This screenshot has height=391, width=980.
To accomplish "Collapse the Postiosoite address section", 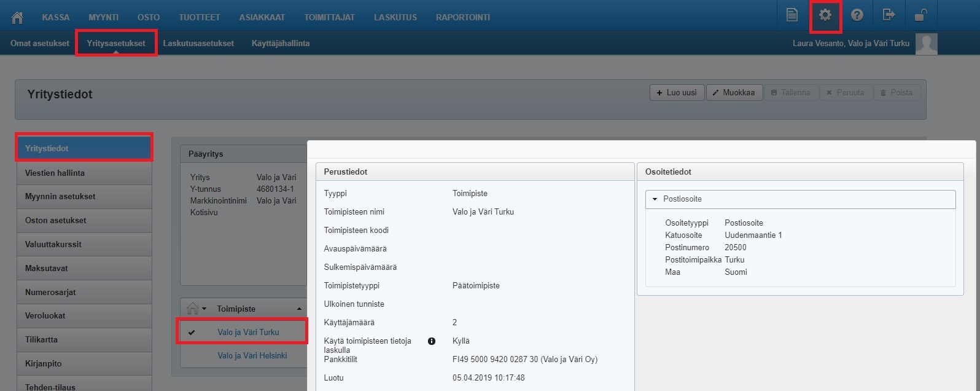I will [x=655, y=199].
